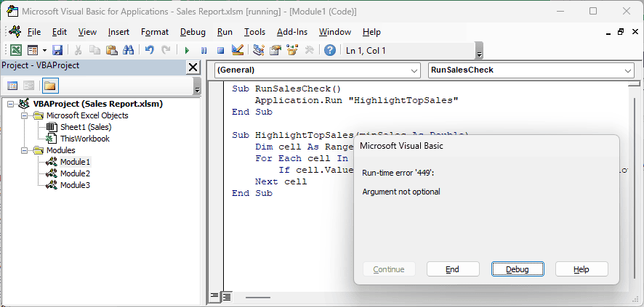
Task: Open the Properties Window toolbar icon
Action: click(x=275, y=50)
